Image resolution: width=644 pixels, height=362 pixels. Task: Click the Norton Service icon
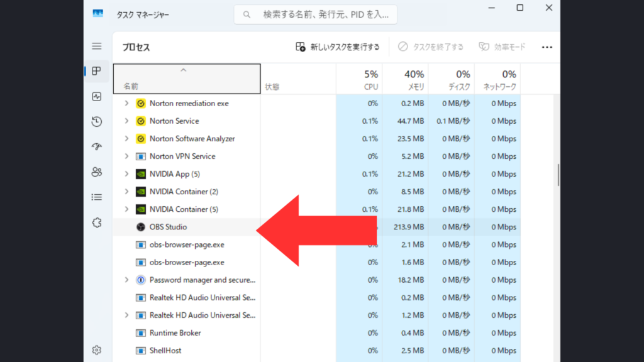pos(140,121)
